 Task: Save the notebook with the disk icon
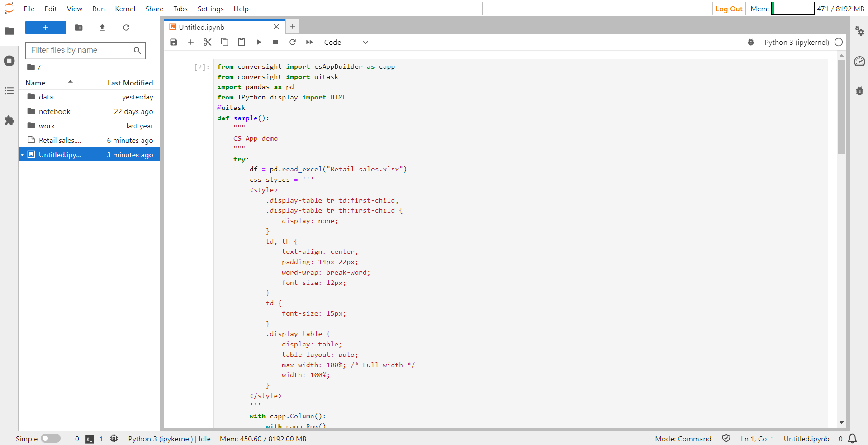[174, 42]
